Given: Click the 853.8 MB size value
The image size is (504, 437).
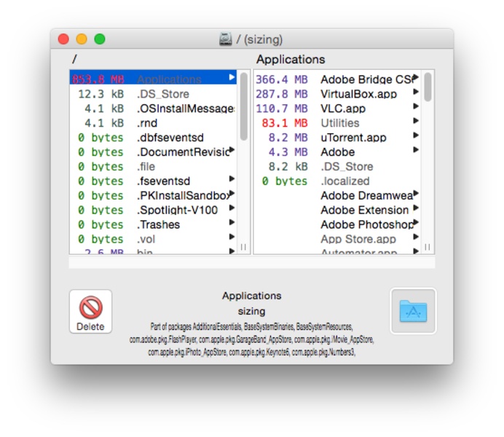Looking at the screenshot, I should point(98,79).
